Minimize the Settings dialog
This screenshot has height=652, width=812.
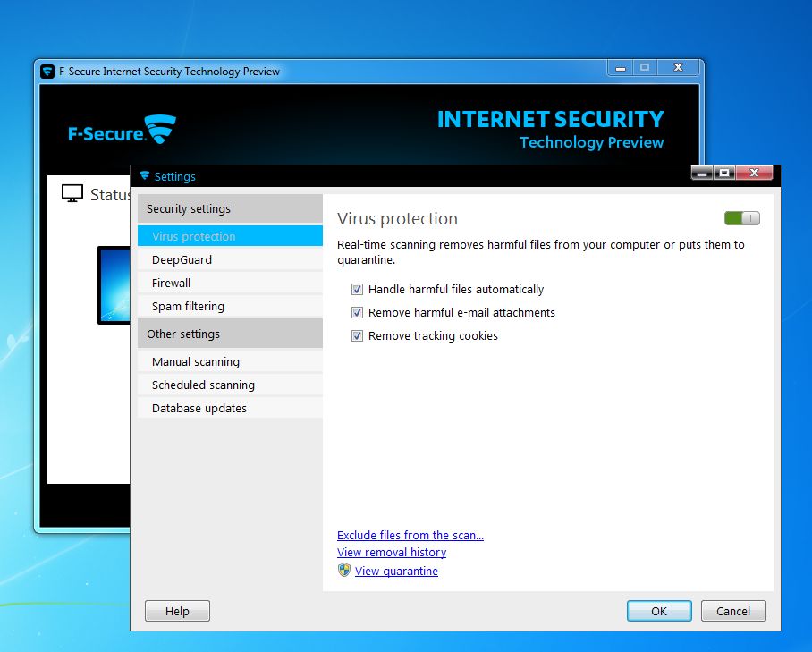click(x=702, y=173)
